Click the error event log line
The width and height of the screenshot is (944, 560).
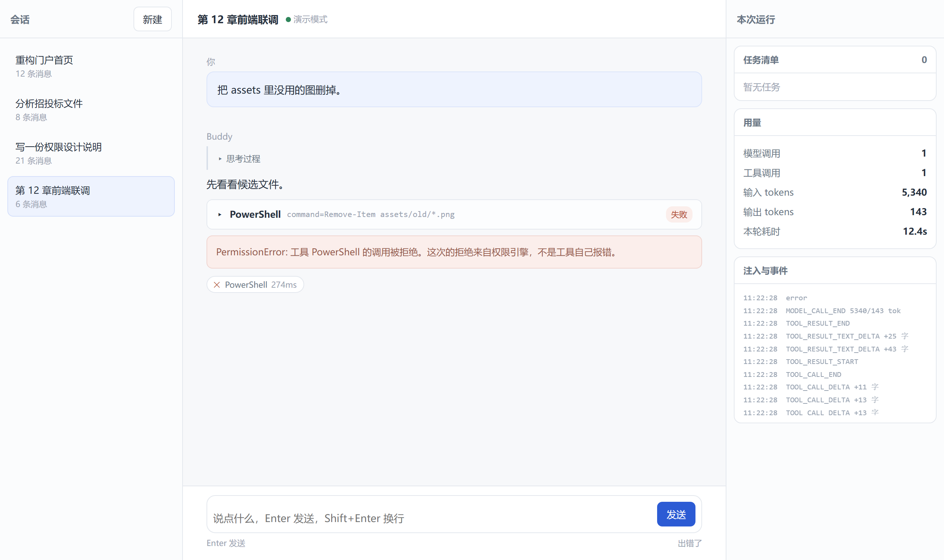point(835,298)
